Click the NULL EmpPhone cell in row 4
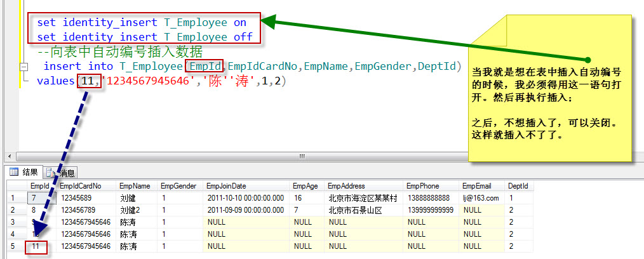This screenshot has width=644, height=259. (431, 234)
